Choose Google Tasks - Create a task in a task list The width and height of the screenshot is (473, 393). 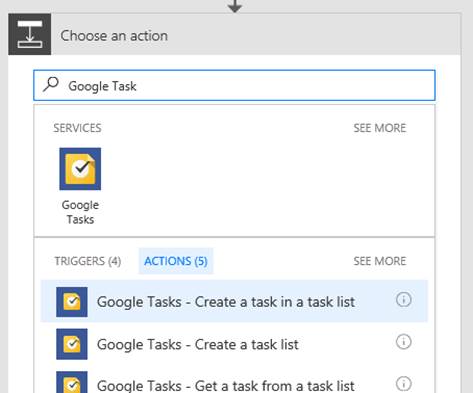(x=234, y=301)
